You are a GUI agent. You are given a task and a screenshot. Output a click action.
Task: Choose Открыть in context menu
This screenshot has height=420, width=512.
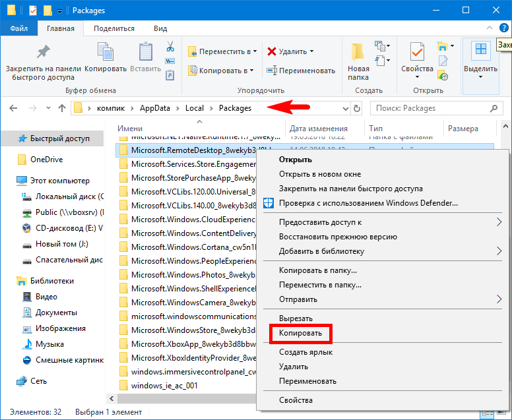pos(295,160)
